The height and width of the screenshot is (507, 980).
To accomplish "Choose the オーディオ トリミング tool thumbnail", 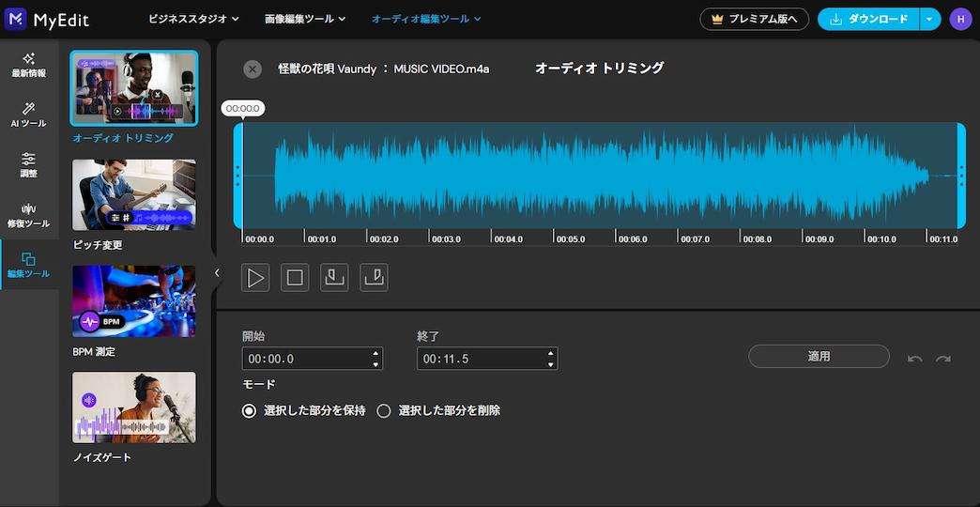I will [134, 88].
